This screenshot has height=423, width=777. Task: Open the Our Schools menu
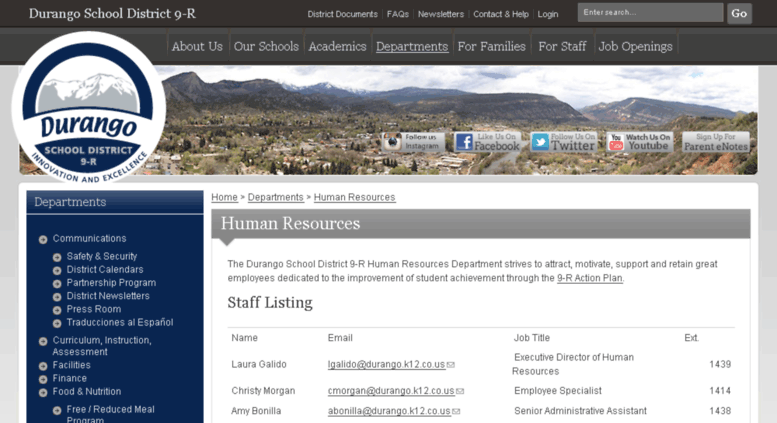(x=266, y=47)
